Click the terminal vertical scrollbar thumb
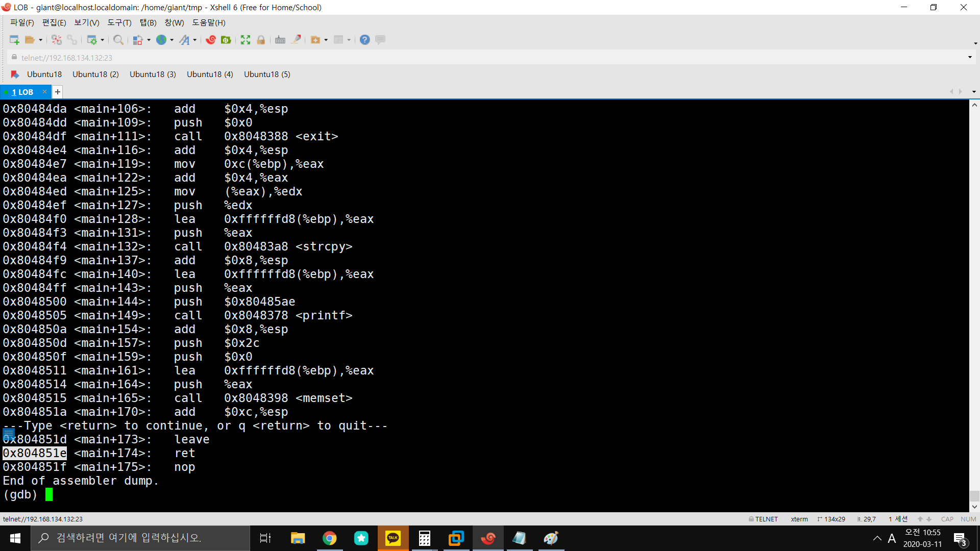980x551 pixels. [974, 496]
